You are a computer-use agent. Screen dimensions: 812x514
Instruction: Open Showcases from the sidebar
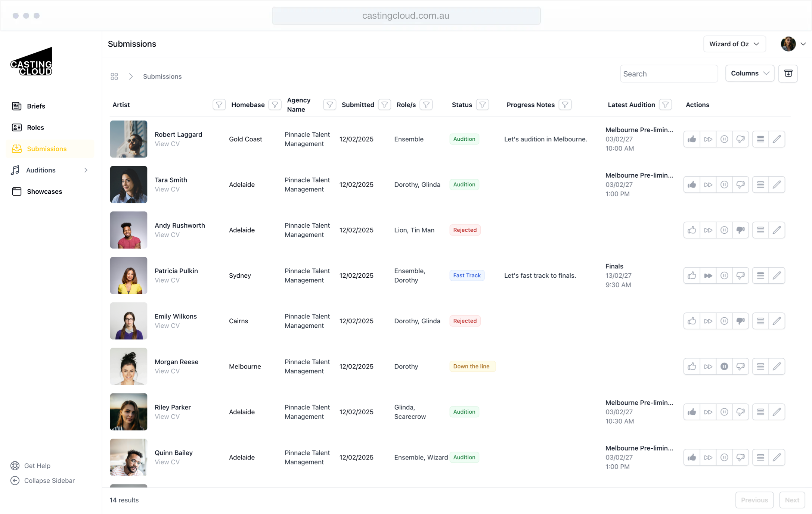[44, 191]
